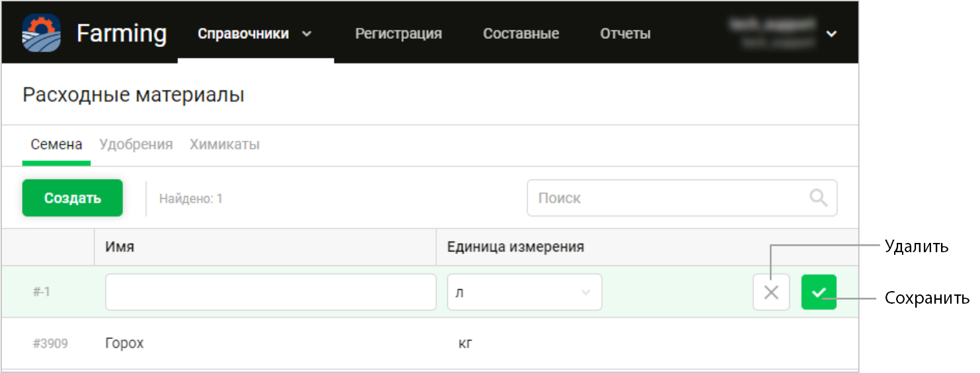980x373 pixels.
Task: Cancel new row with X icon
Action: pos(771,292)
